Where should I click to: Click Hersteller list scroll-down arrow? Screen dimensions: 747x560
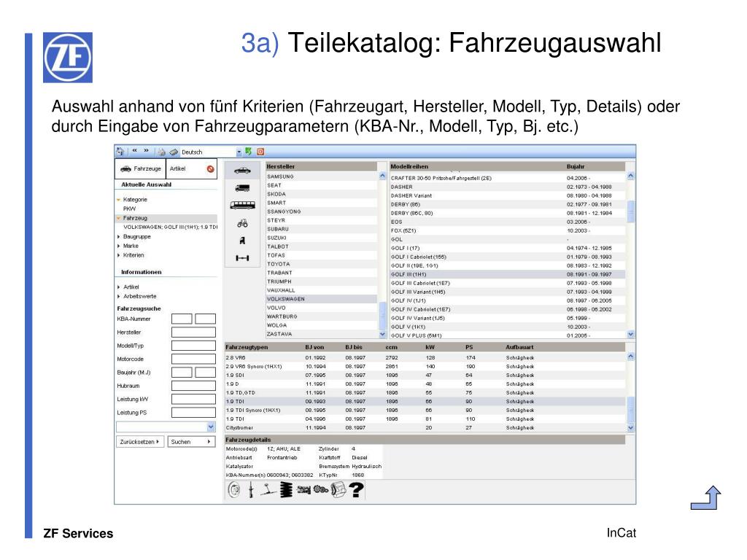tap(382, 335)
